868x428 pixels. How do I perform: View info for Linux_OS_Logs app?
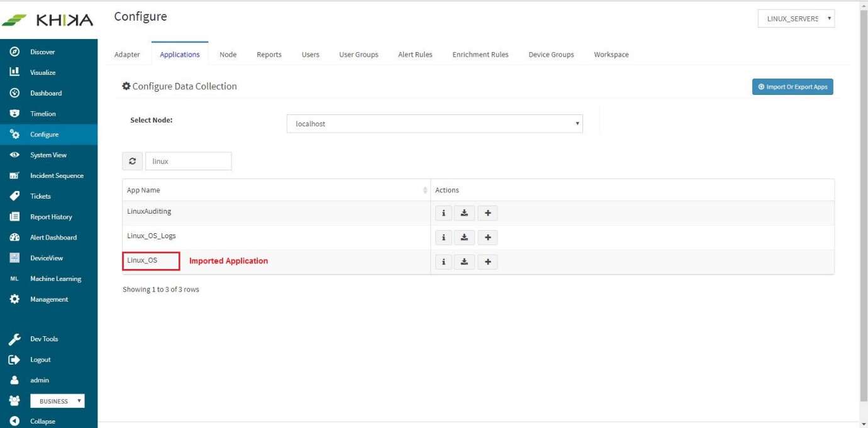tap(444, 238)
